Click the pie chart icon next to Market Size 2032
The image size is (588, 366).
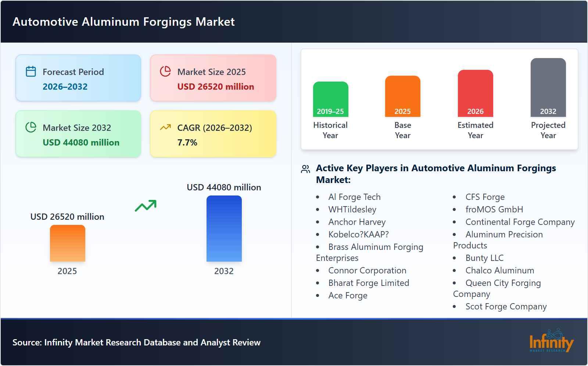pyautogui.click(x=31, y=127)
